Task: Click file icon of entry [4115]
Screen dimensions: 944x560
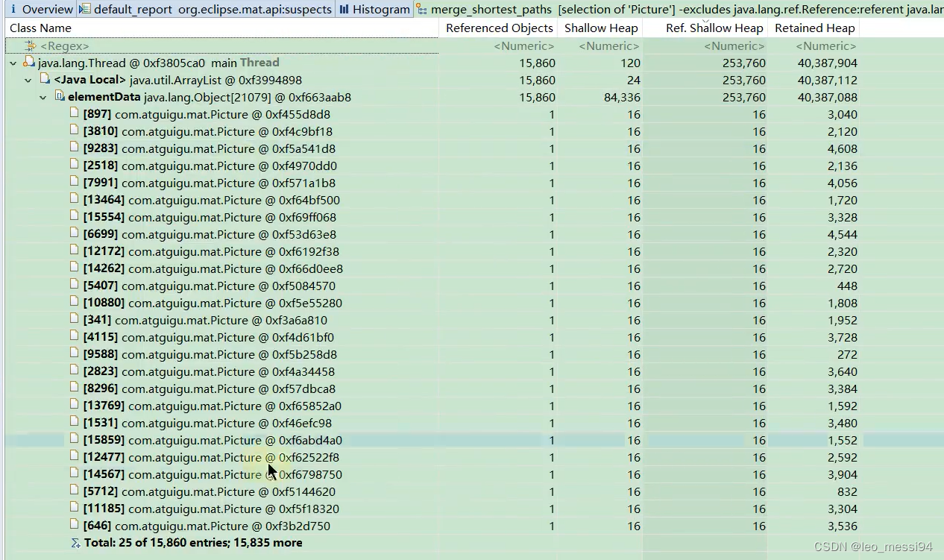Action: (x=75, y=336)
